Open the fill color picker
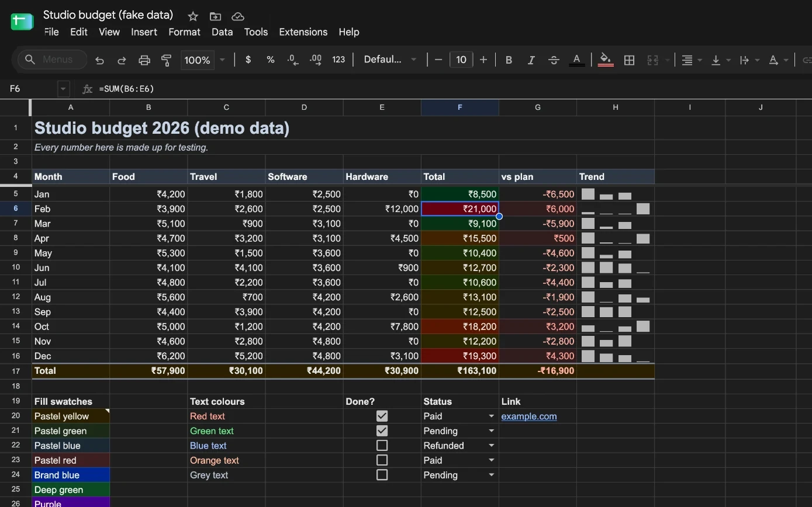The image size is (812, 507). 606,60
